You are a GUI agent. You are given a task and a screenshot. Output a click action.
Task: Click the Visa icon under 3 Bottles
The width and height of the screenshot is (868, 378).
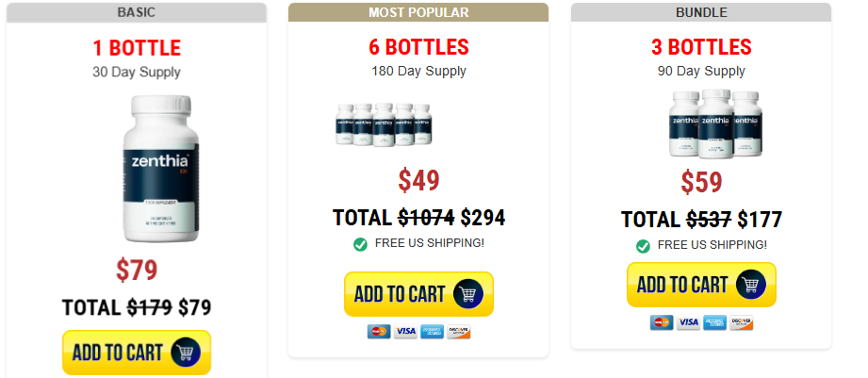688,323
